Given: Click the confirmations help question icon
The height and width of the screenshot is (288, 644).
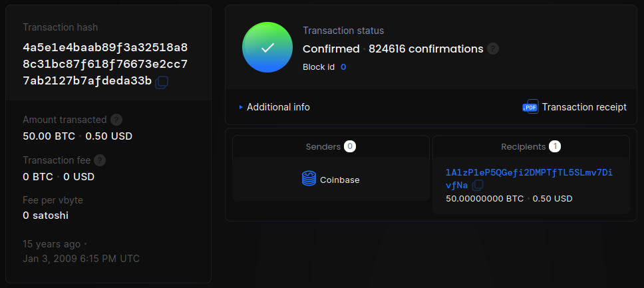Looking at the screenshot, I should pyautogui.click(x=493, y=49).
